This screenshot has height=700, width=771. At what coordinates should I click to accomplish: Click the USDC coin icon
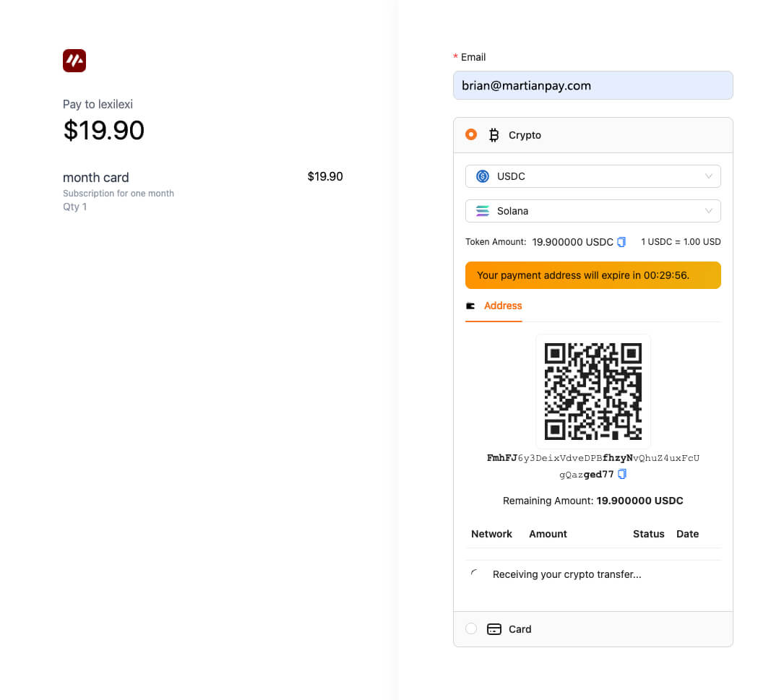483,176
